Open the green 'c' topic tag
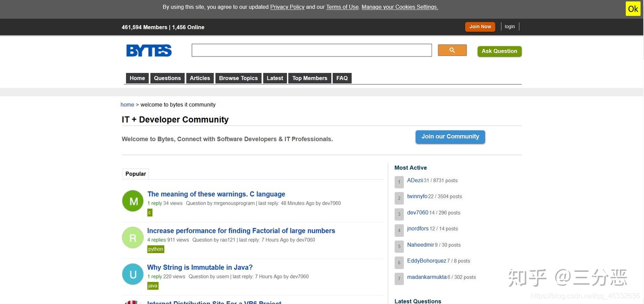The height and width of the screenshot is (304, 644). click(150, 213)
